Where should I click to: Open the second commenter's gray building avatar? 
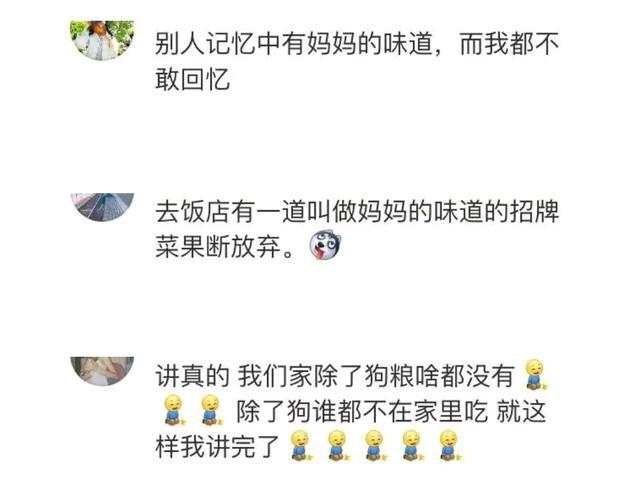[x=102, y=207]
